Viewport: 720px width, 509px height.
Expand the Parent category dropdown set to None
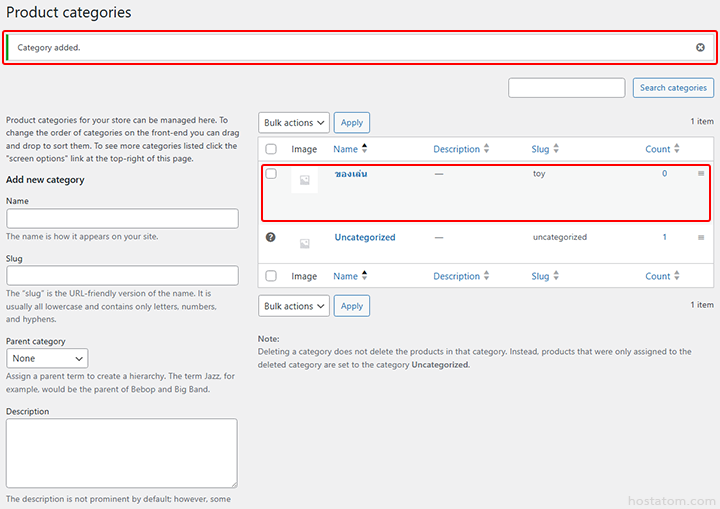47,358
